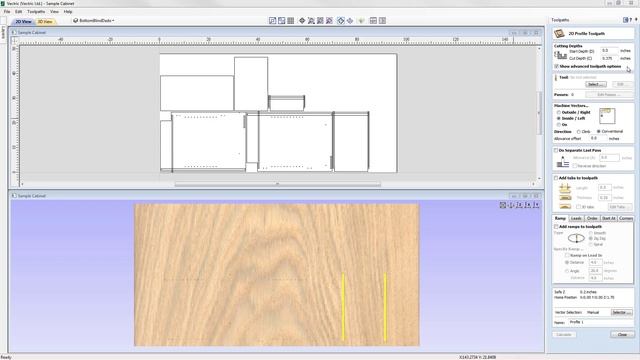The height and width of the screenshot is (360, 640).
Task: Click the separate last pass diagram icon
Action: pos(563,162)
